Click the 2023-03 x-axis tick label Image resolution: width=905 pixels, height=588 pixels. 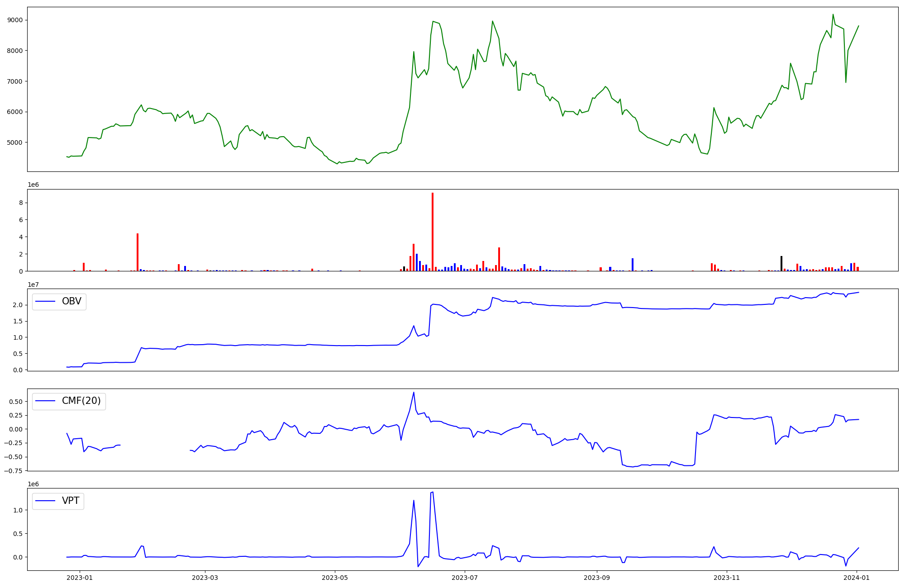coord(205,578)
